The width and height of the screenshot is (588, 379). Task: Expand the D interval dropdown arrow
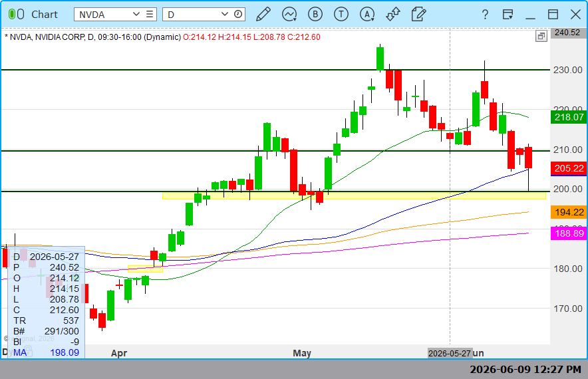225,14
